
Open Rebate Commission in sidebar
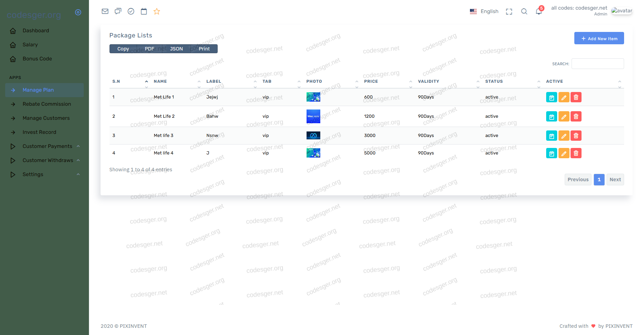tap(47, 104)
